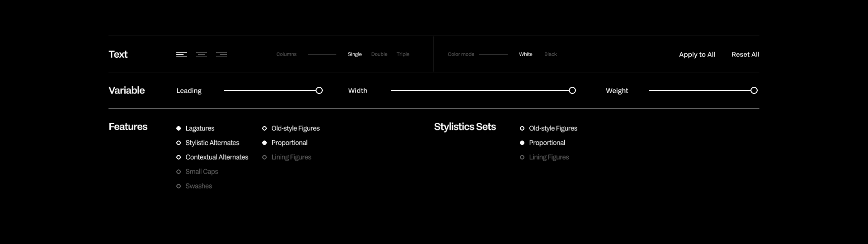Enable the Swashes feature

pyautogui.click(x=179, y=186)
